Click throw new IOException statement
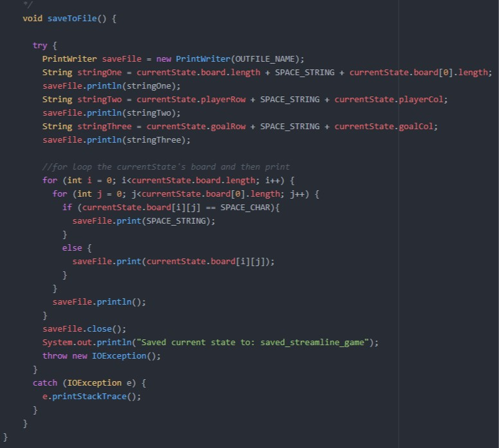Image resolution: width=499 pixels, height=448 pixels. [x=102, y=356]
